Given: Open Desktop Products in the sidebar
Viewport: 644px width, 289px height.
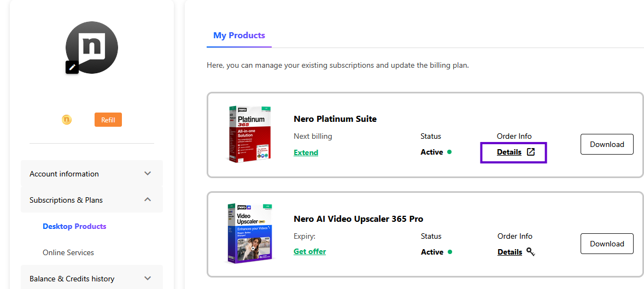Looking at the screenshot, I should [x=74, y=226].
